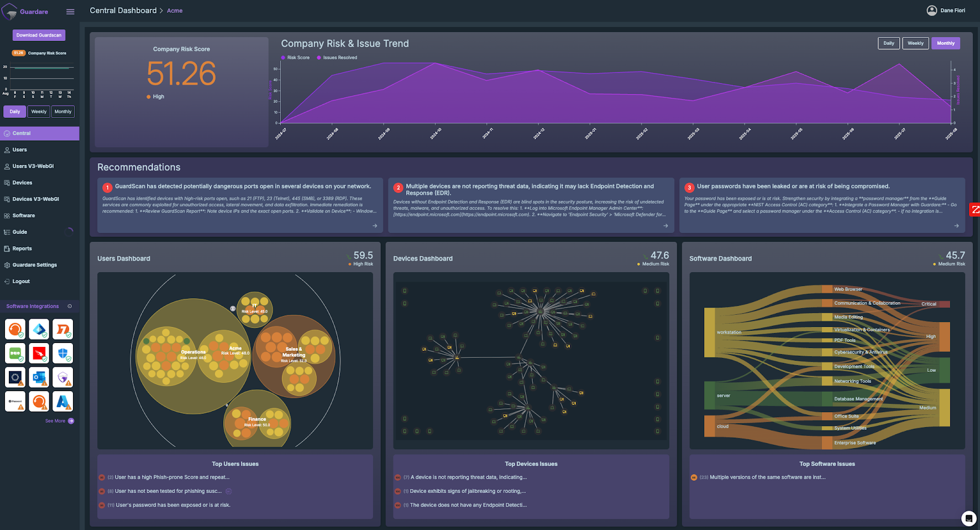Click the Download Guardscan button

pyautogui.click(x=39, y=35)
